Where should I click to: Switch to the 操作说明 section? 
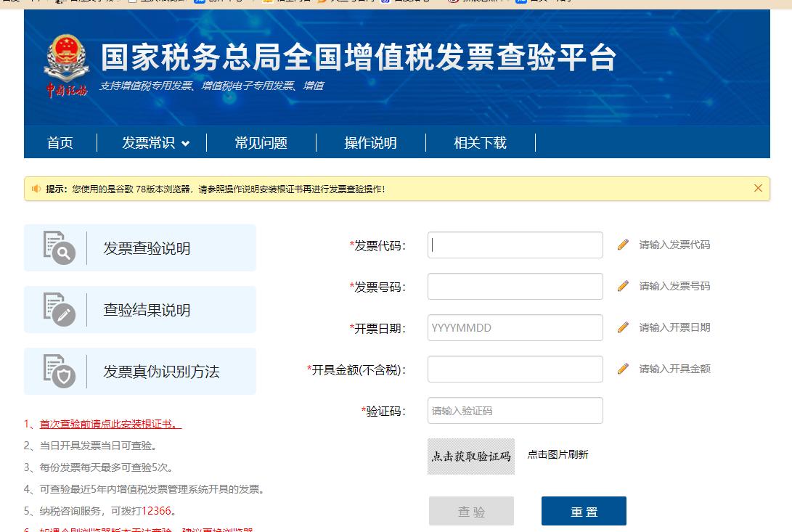click(370, 143)
